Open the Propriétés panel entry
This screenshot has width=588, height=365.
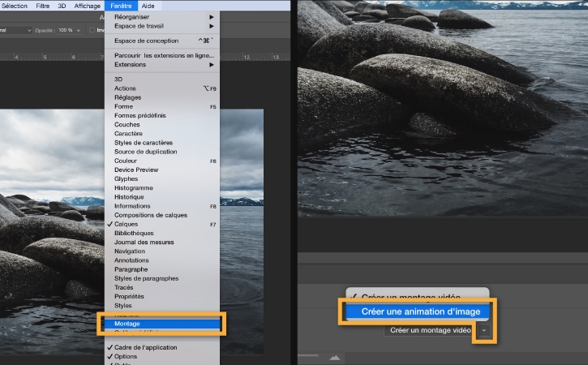click(162, 296)
